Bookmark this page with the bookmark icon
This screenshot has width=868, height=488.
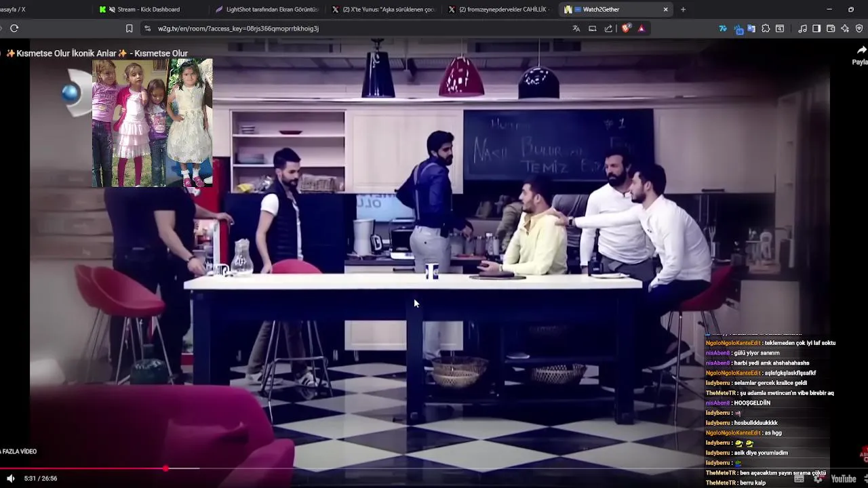130,28
